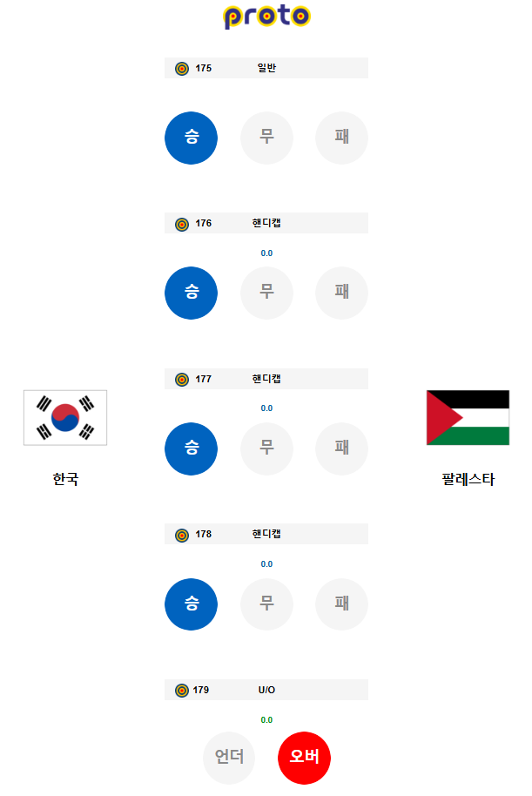Select 패 (lose) for game 175 일반
The image size is (532, 796).
click(341, 138)
